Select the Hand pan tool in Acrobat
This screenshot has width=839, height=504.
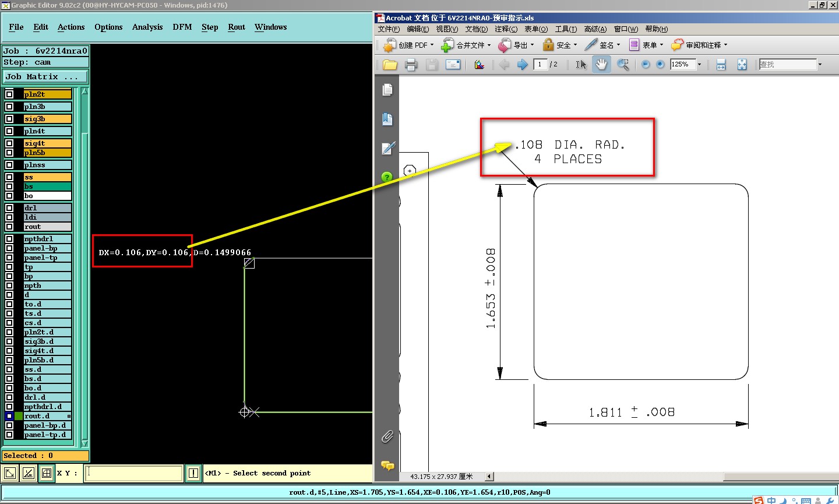[601, 65]
